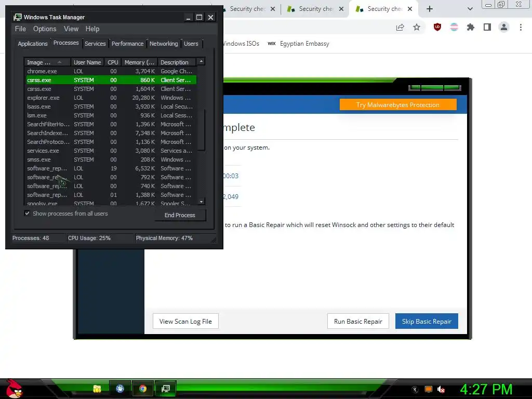Viewport: 532px width, 399px height.
Task: Select the SearchIndexe... process row
Action: point(111,133)
